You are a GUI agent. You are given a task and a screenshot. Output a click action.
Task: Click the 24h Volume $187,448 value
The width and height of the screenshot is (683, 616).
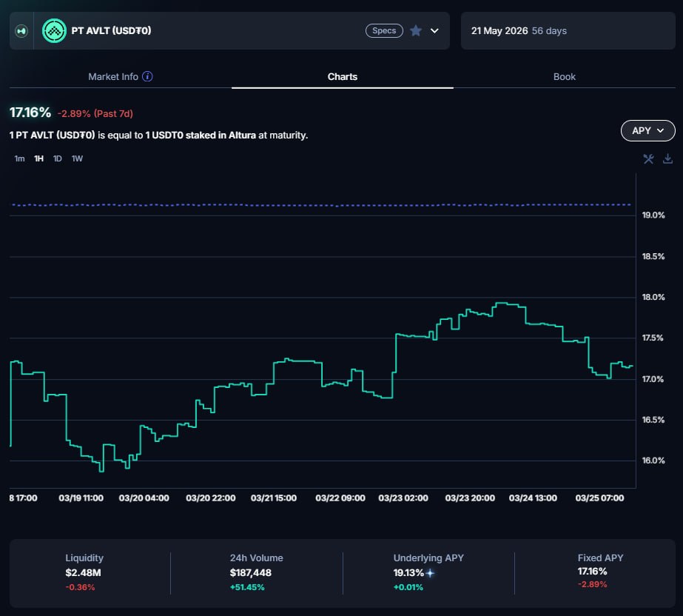250,573
